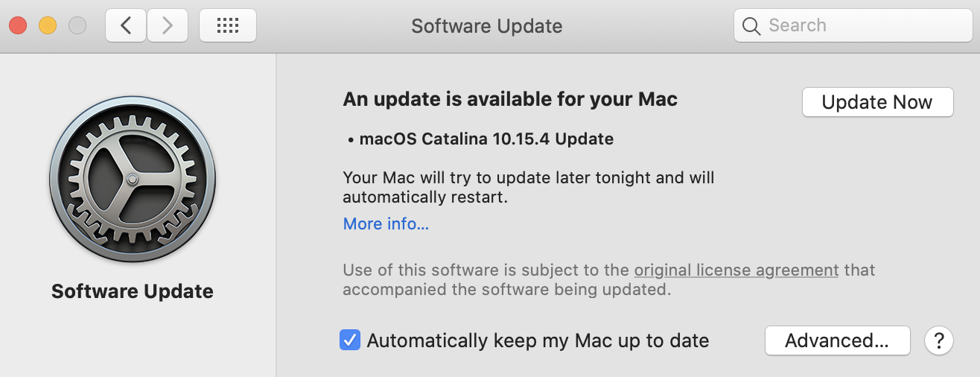Go forward using the right chevron button
This screenshot has width=980, height=377.
[x=168, y=25]
